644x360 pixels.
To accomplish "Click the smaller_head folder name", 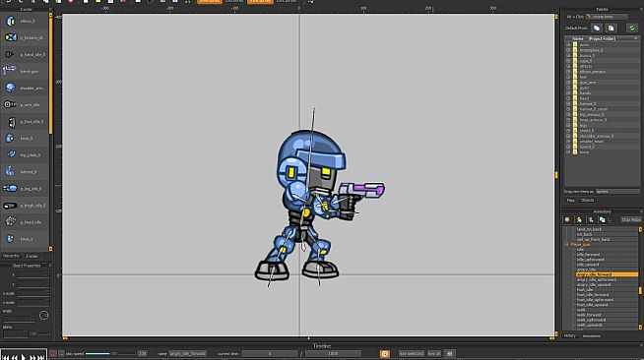I will click(591, 142).
